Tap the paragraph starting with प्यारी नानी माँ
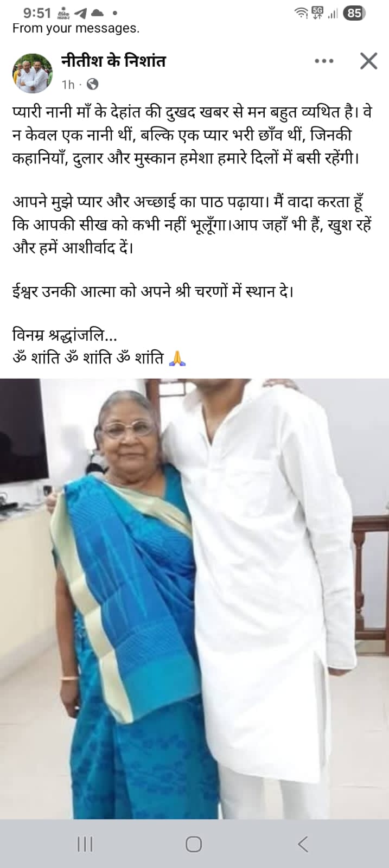The image size is (389, 868). click(x=193, y=136)
